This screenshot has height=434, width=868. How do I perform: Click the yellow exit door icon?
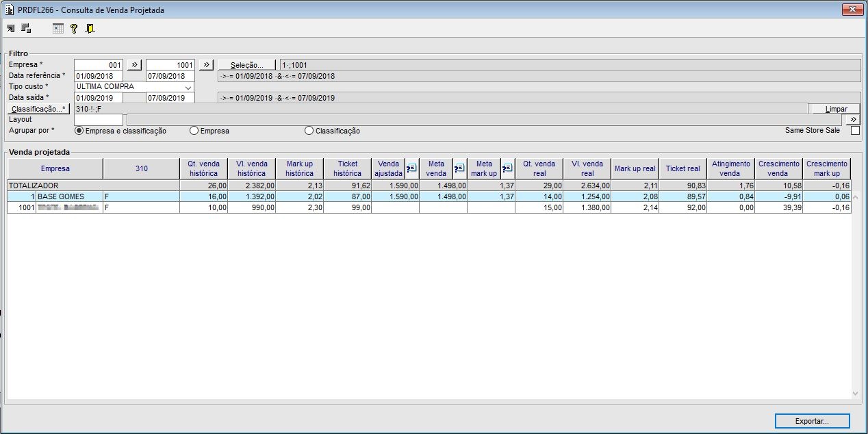pos(90,28)
